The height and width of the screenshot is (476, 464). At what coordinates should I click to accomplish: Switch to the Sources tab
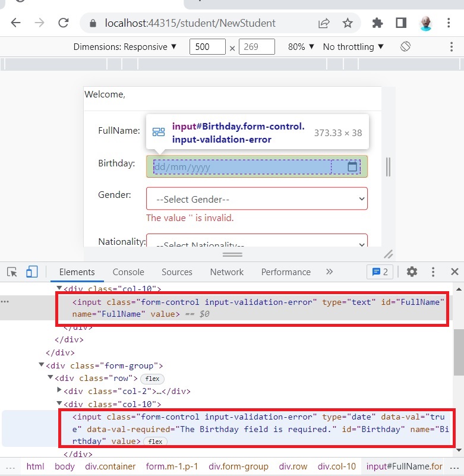177,272
